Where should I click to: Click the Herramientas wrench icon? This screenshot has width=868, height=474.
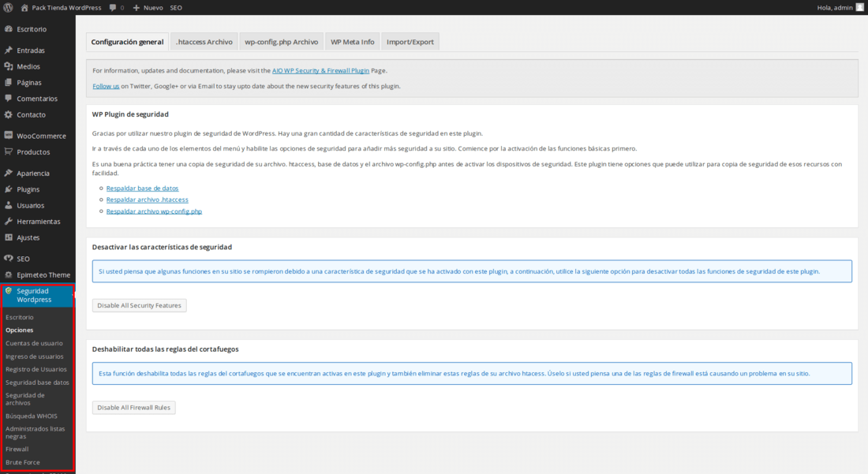9,221
